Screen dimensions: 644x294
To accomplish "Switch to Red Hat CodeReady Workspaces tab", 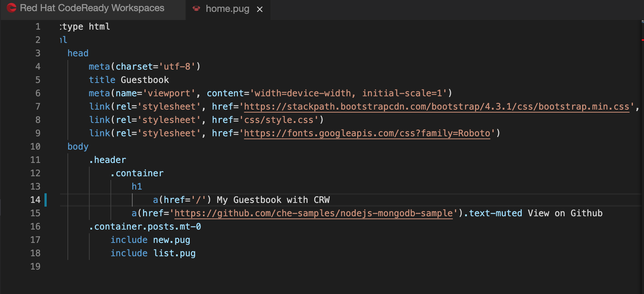I will point(93,10).
